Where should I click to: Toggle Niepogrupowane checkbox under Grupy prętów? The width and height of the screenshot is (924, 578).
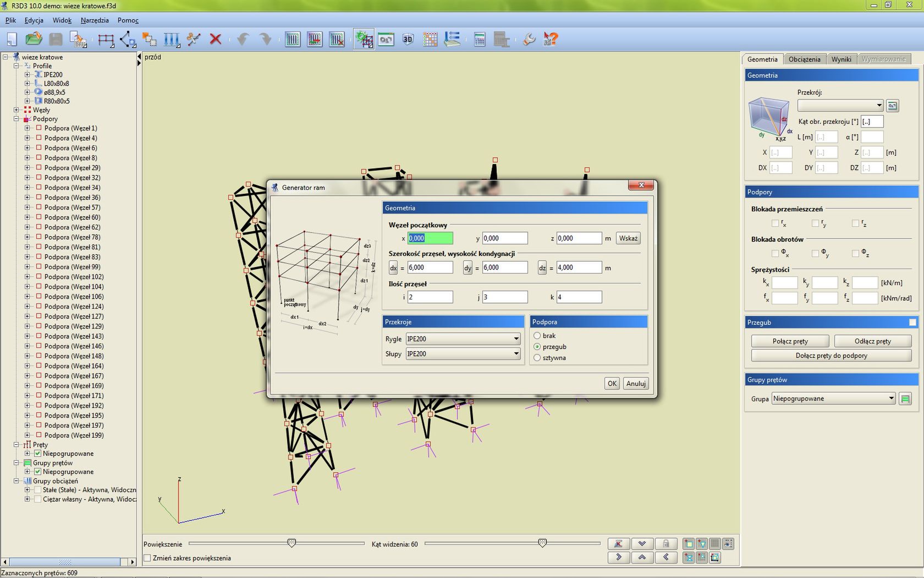point(37,472)
